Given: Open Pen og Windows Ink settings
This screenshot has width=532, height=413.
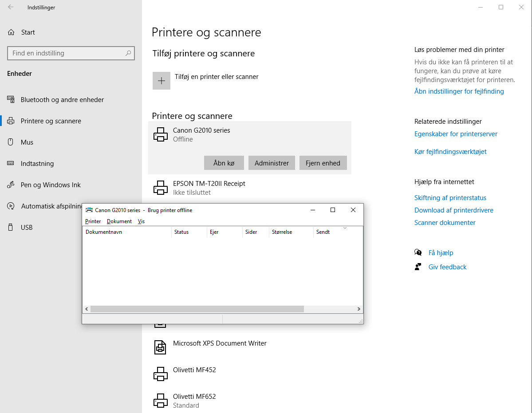Looking at the screenshot, I should click(51, 185).
